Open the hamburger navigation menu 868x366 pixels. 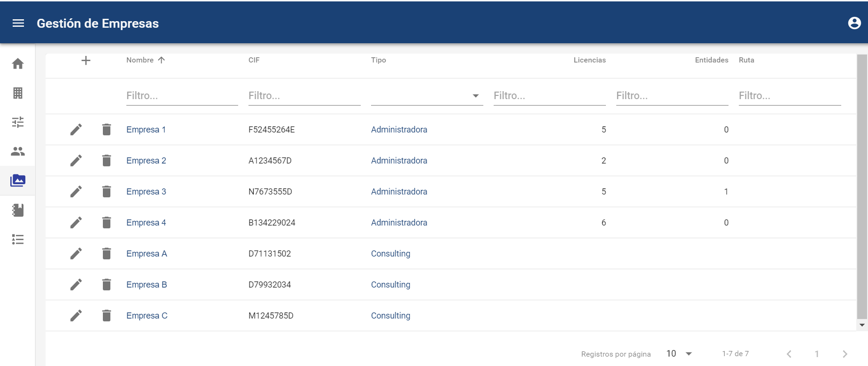[18, 23]
